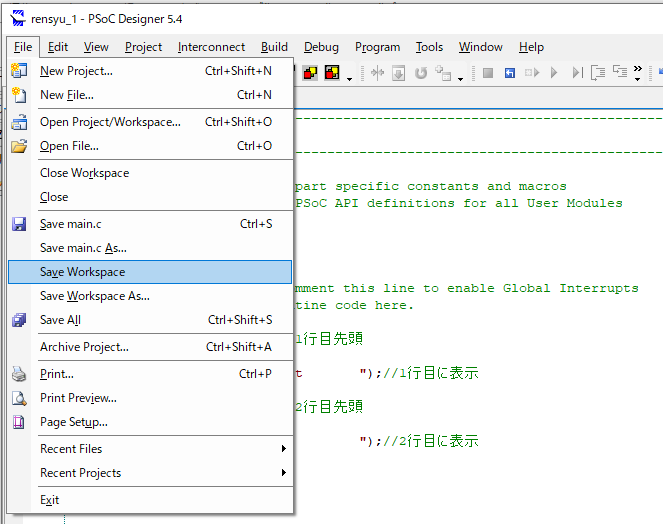The width and height of the screenshot is (663, 524).
Task: Open the File menu
Action: point(23,47)
